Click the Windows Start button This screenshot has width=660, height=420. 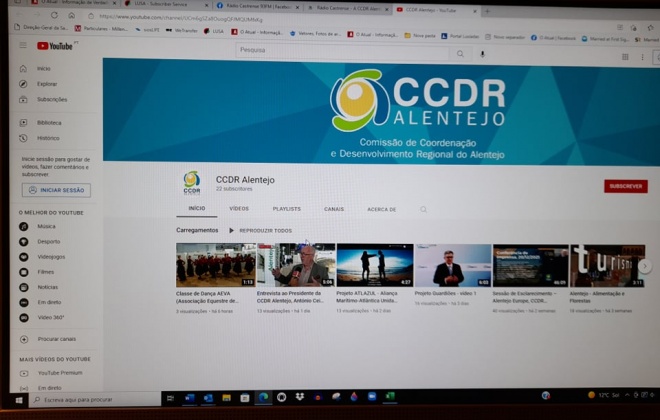click(19, 400)
